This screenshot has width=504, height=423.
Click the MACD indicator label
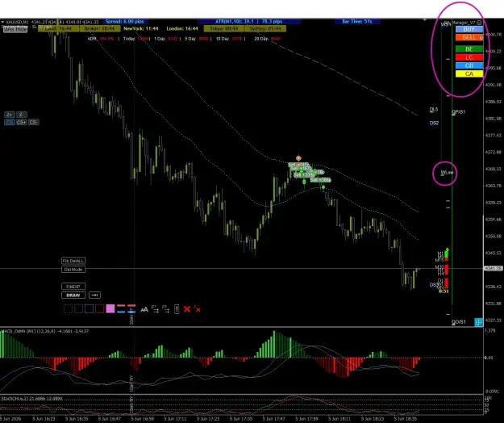[x=44, y=331]
